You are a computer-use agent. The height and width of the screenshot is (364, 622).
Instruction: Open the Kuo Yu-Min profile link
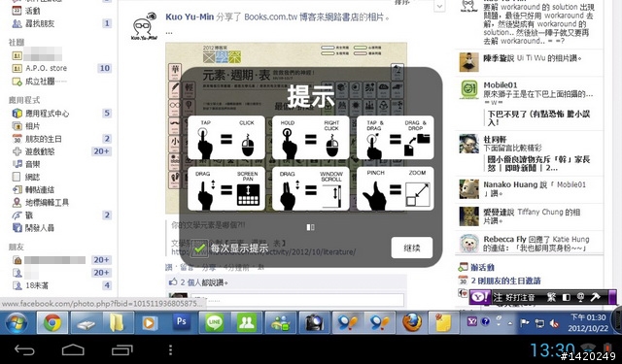point(190,17)
